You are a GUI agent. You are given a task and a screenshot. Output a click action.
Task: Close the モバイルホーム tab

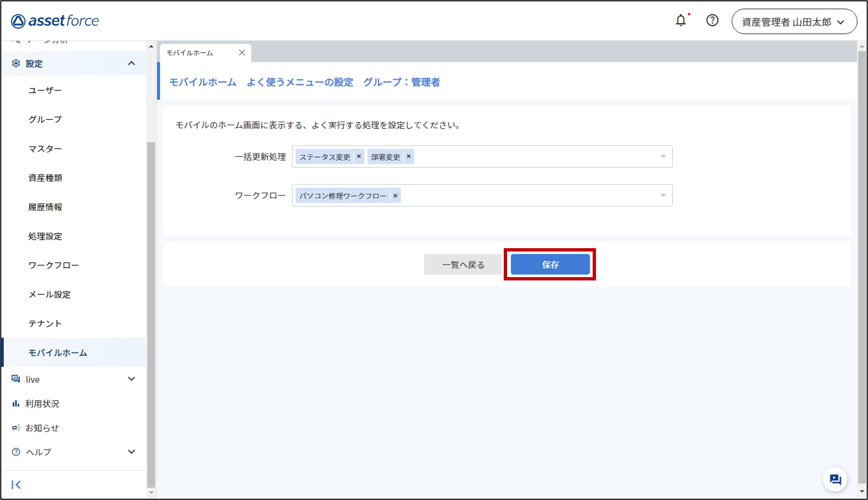(x=242, y=53)
